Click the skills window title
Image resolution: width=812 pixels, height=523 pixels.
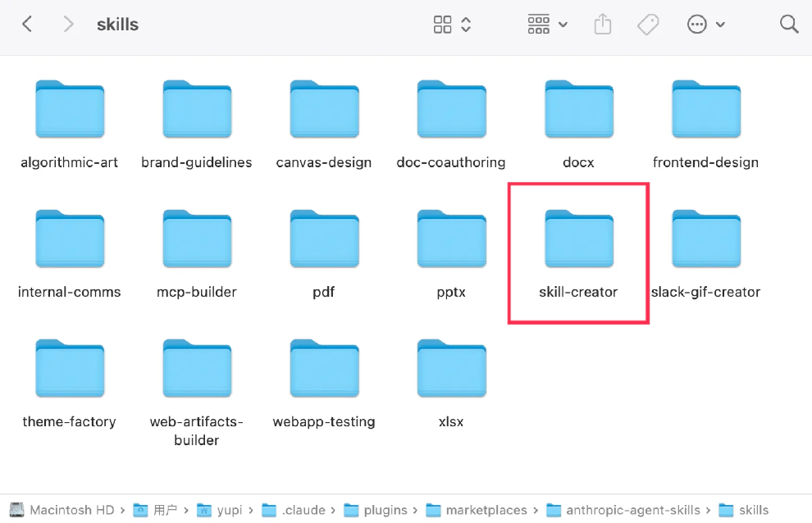tap(117, 25)
